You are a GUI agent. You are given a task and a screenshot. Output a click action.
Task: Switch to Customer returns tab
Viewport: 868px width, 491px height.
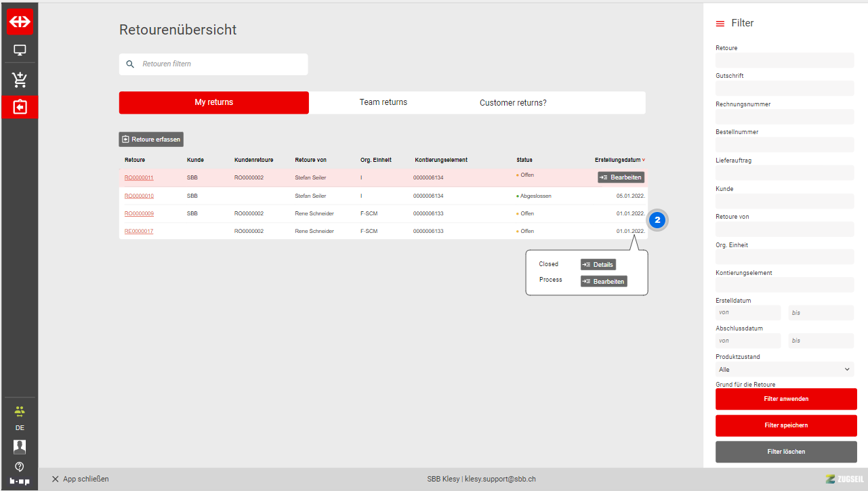click(x=513, y=103)
